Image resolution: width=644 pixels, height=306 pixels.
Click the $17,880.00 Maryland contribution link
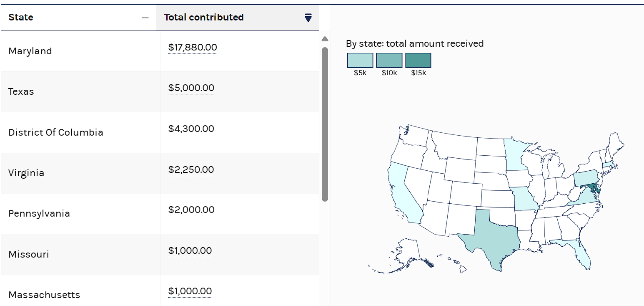[x=193, y=48]
